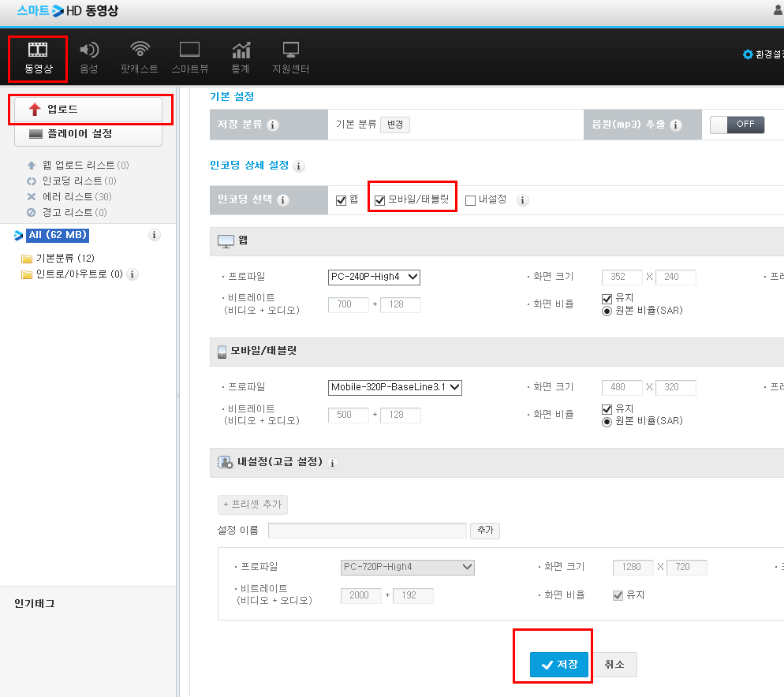Open the 에러 리스트 (30) item
Image resolution: width=784 pixels, height=697 pixels.
pyautogui.click(x=77, y=196)
